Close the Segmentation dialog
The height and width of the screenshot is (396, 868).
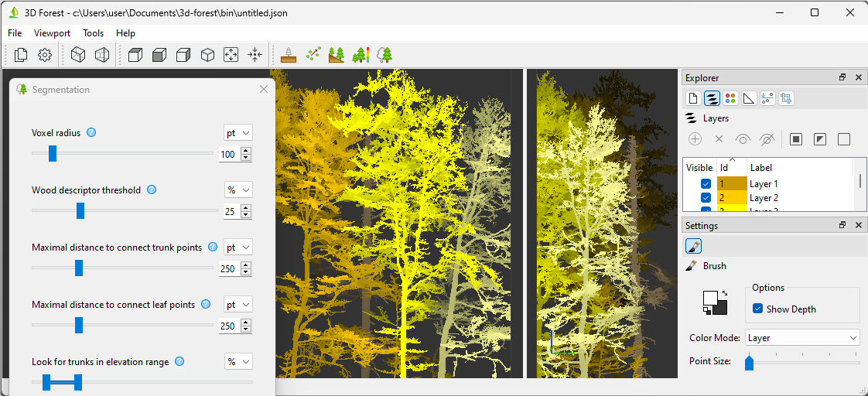[x=264, y=89]
